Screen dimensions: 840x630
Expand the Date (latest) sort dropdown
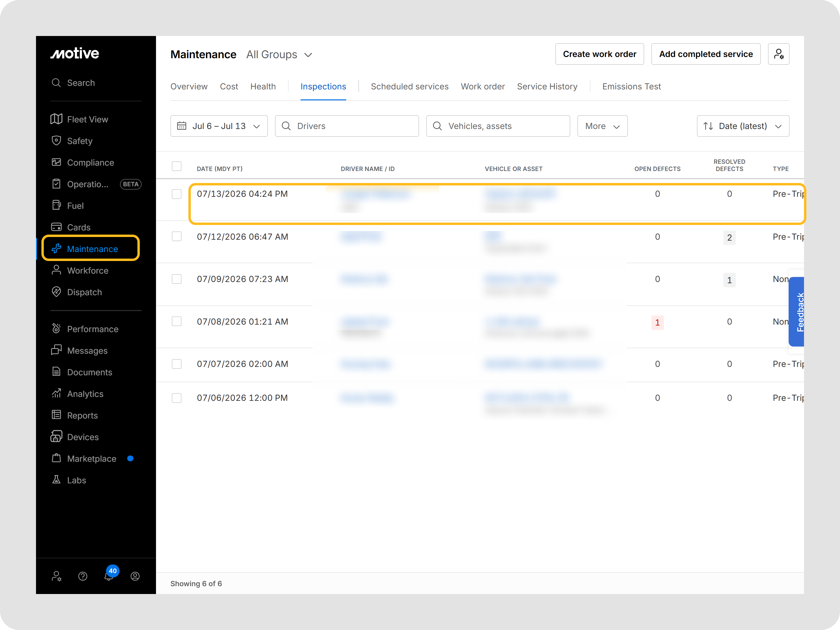pyautogui.click(x=743, y=126)
